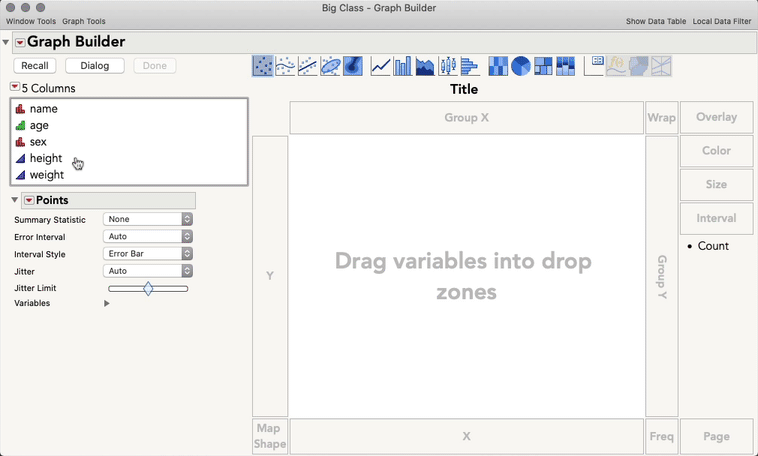Select the Area chart element icon
This screenshot has height=456, width=758.
click(425, 66)
